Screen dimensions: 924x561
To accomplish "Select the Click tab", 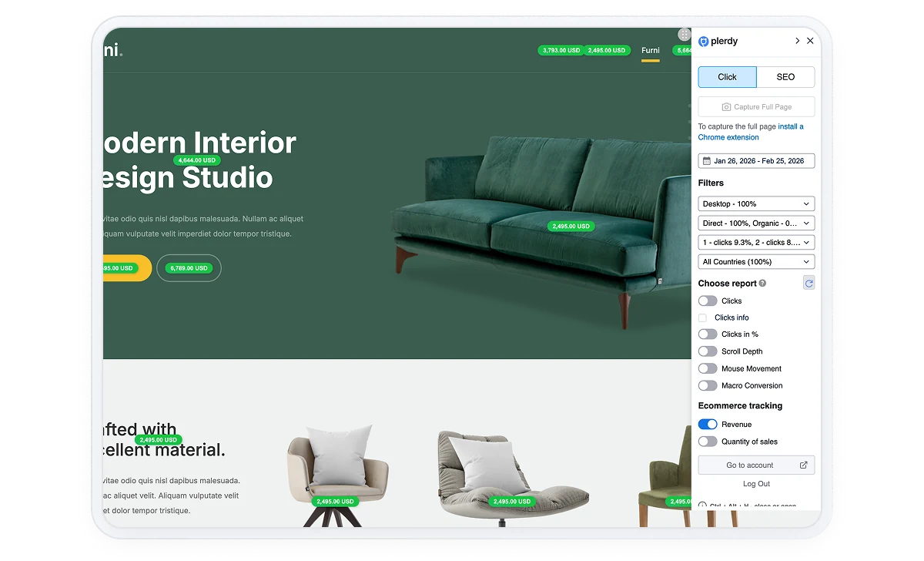I will (727, 77).
